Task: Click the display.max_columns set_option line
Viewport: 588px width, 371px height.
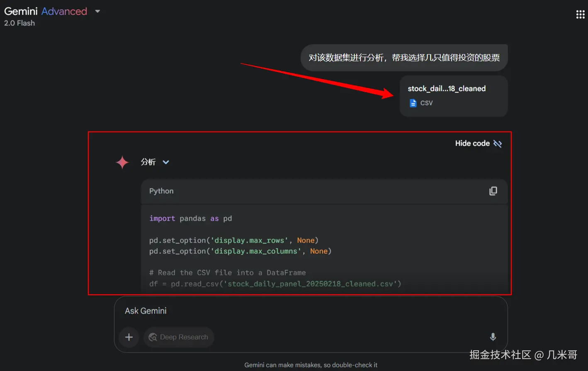Action: tap(240, 251)
